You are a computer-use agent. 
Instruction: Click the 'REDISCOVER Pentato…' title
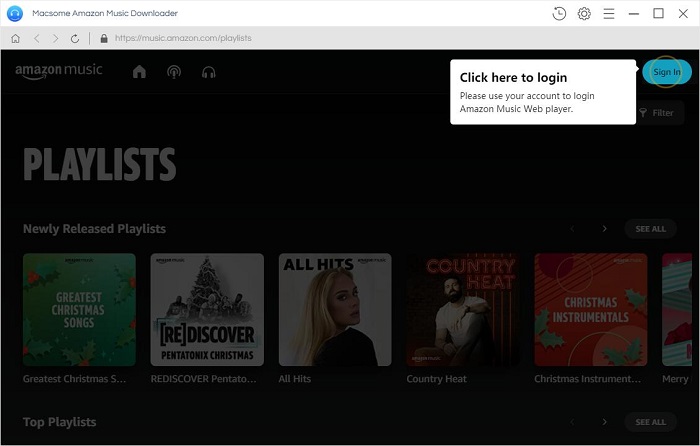pos(204,379)
